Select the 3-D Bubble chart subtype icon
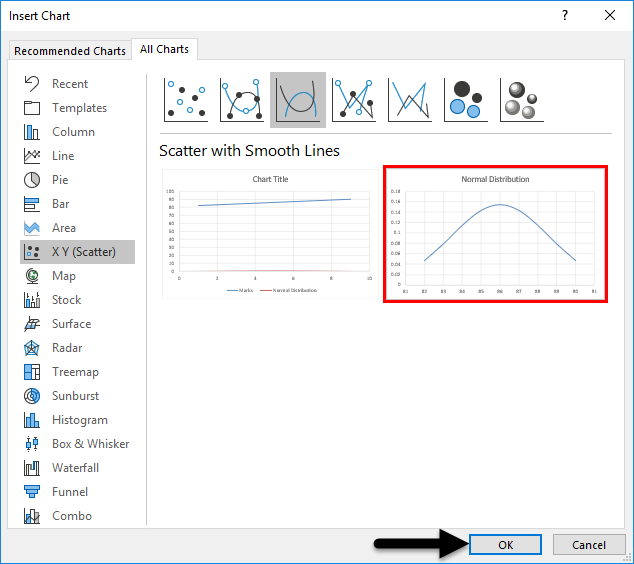The width and height of the screenshot is (634, 564). tap(522, 100)
